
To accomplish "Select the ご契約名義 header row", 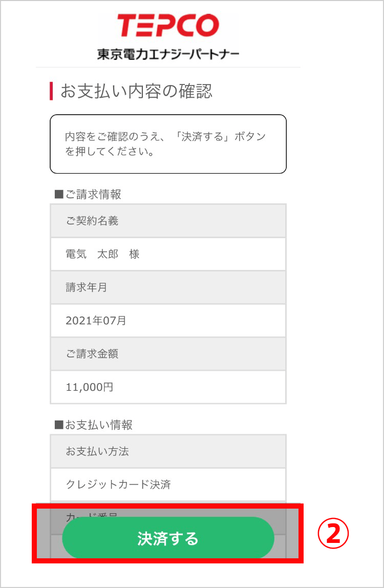I will pyautogui.click(x=168, y=221).
